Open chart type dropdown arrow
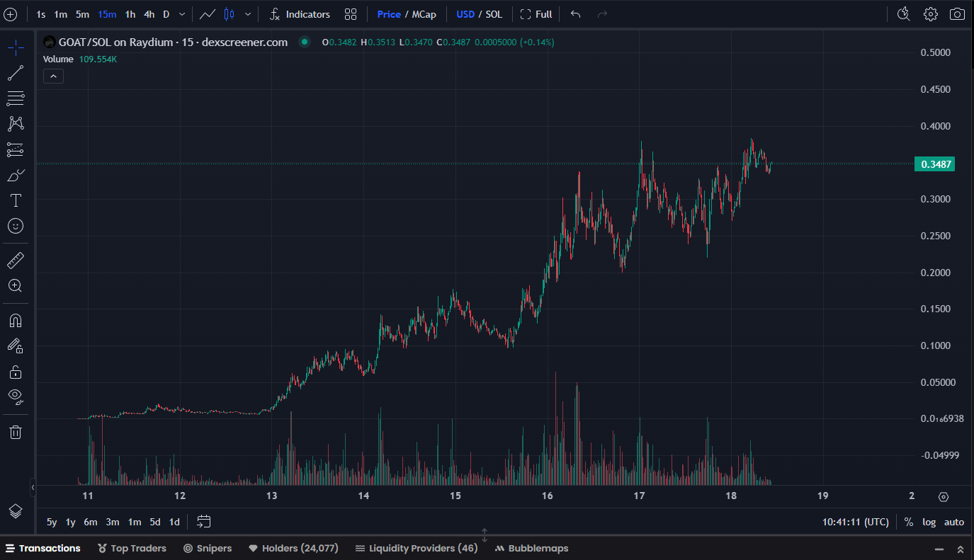The height and width of the screenshot is (560, 974). point(247,14)
